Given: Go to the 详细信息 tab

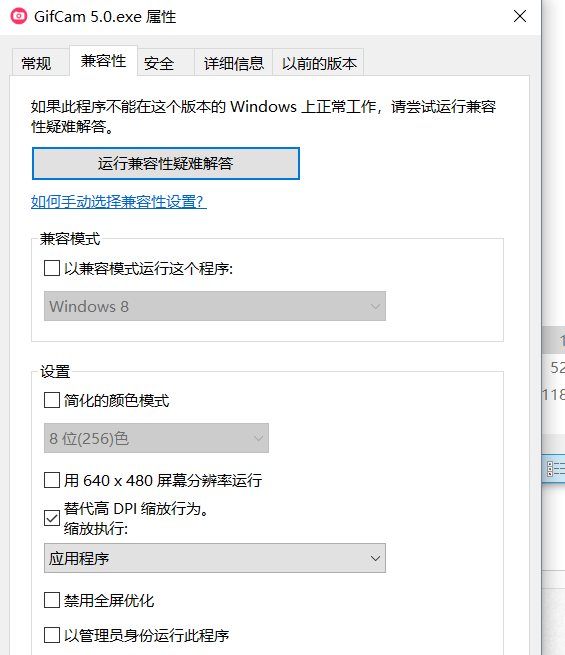Looking at the screenshot, I should 233,63.
